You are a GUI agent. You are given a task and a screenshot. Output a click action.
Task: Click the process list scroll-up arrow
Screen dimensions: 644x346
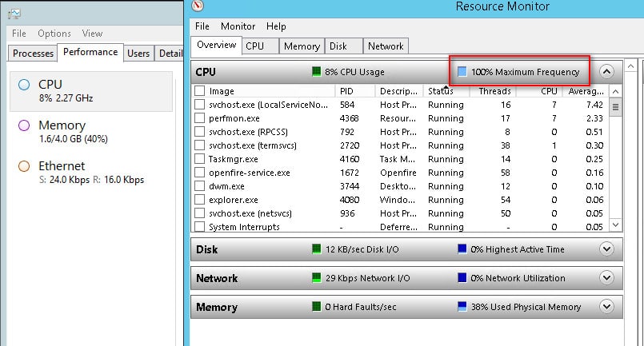point(615,91)
